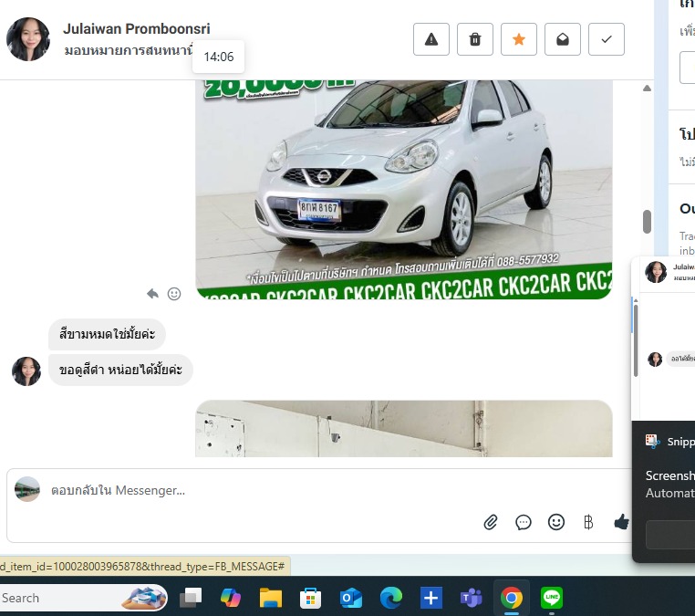The width and height of the screenshot is (695, 616).
Task: Click the reply arrow under car image
Action: coord(153,294)
